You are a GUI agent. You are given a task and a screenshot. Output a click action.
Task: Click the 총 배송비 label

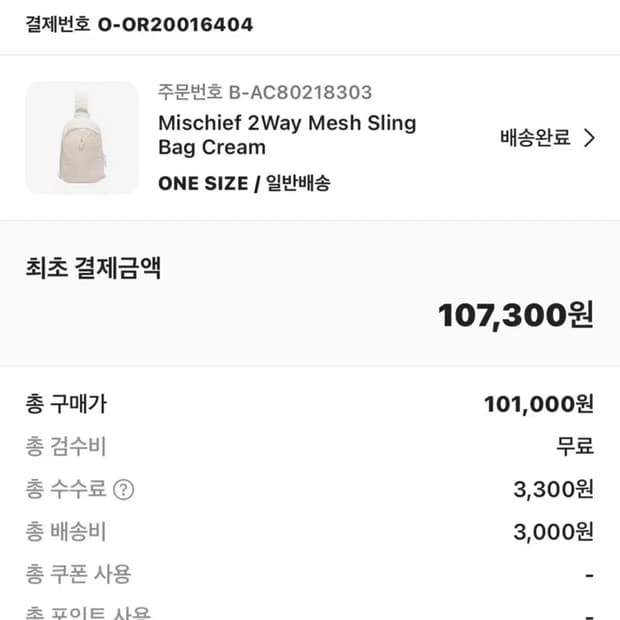coord(66,532)
